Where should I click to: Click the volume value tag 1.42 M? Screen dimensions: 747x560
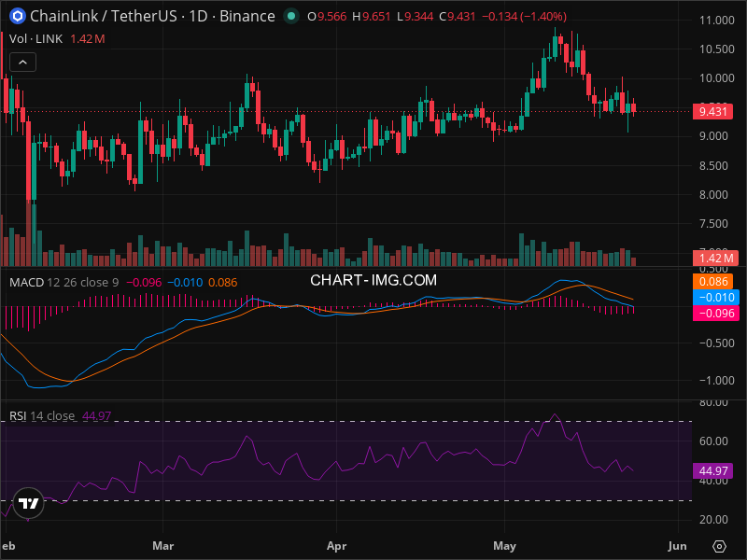(715, 259)
